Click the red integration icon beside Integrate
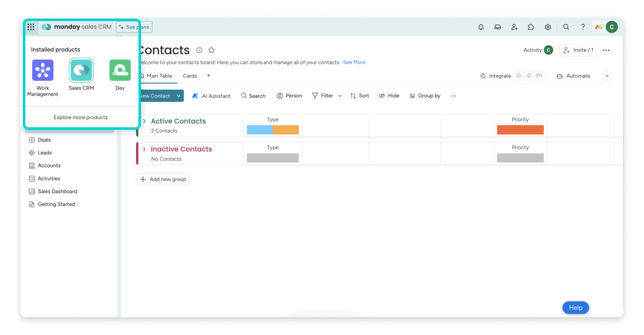This screenshot has width=644, height=335. [518, 75]
